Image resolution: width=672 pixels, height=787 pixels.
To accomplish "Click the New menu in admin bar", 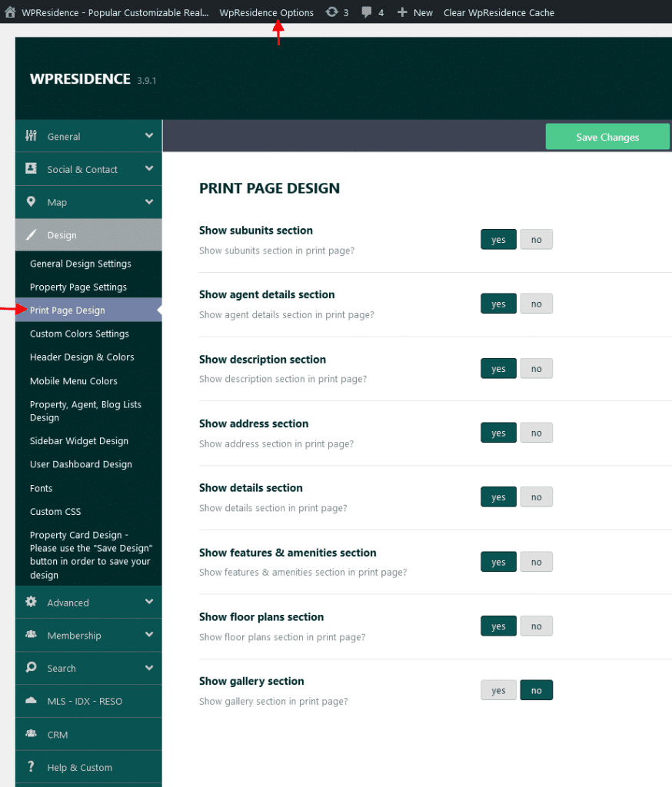I will point(414,12).
